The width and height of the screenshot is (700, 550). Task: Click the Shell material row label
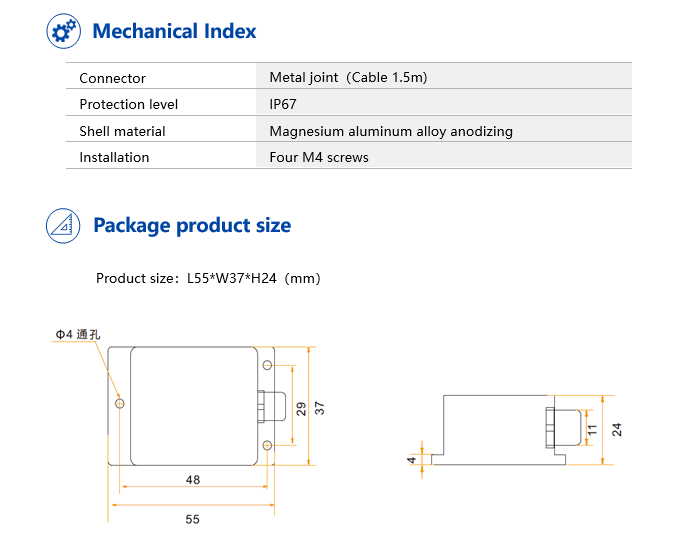tap(122, 131)
